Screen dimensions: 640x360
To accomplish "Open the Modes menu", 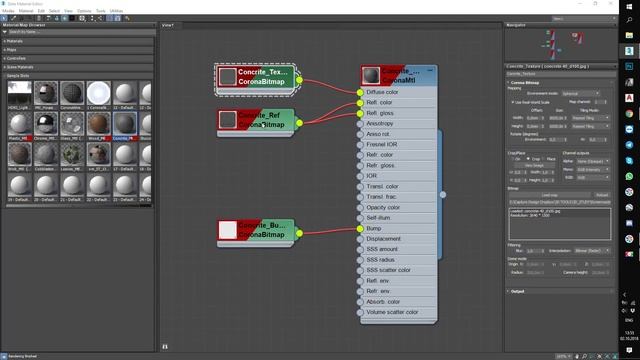I will point(8,11).
